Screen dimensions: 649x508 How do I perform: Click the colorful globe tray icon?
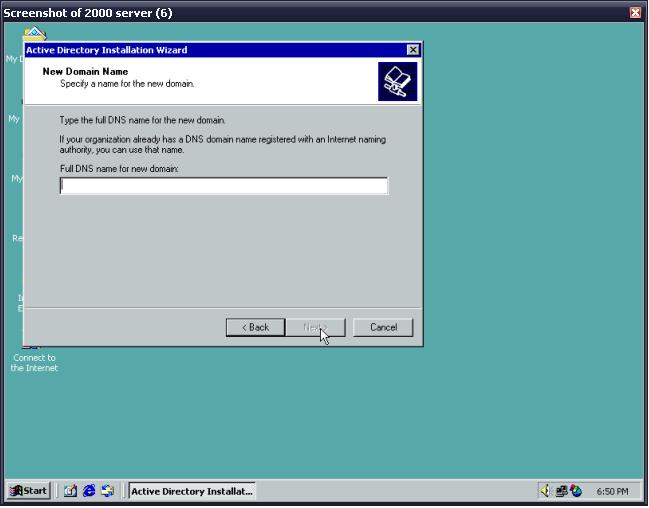(x=576, y=491)
